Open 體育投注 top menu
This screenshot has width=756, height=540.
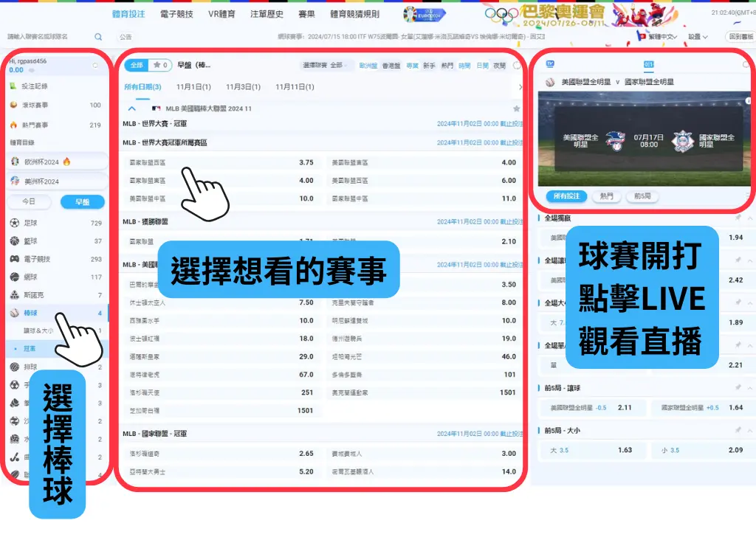click(x=128, y=14)
